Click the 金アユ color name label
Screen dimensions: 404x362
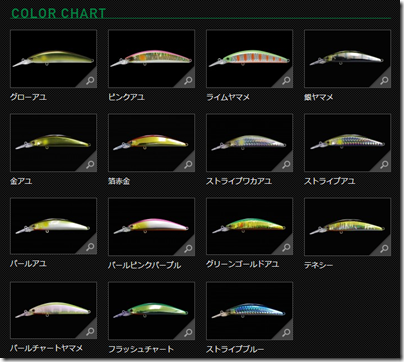[21, 181]
